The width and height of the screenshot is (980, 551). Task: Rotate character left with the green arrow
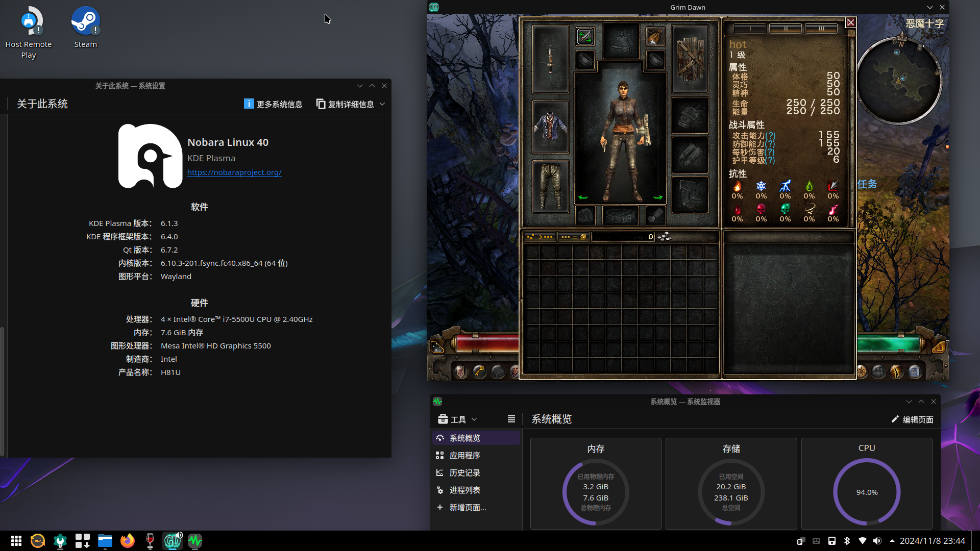(x=583, y=197)
